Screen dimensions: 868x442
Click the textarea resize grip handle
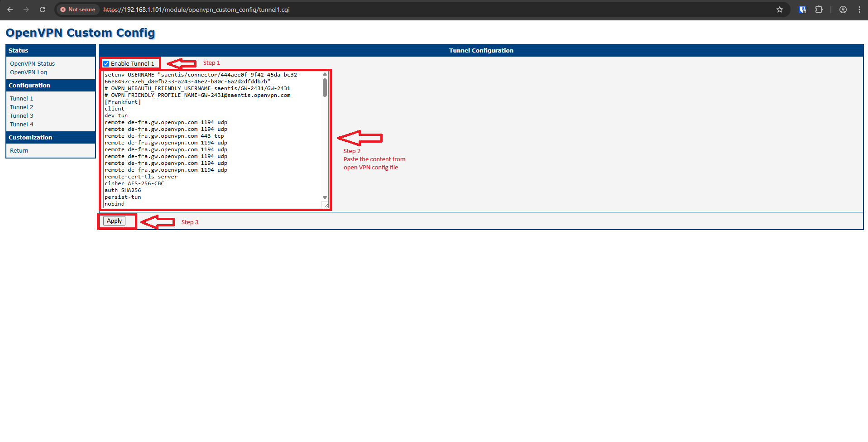[x=325, y=205]
